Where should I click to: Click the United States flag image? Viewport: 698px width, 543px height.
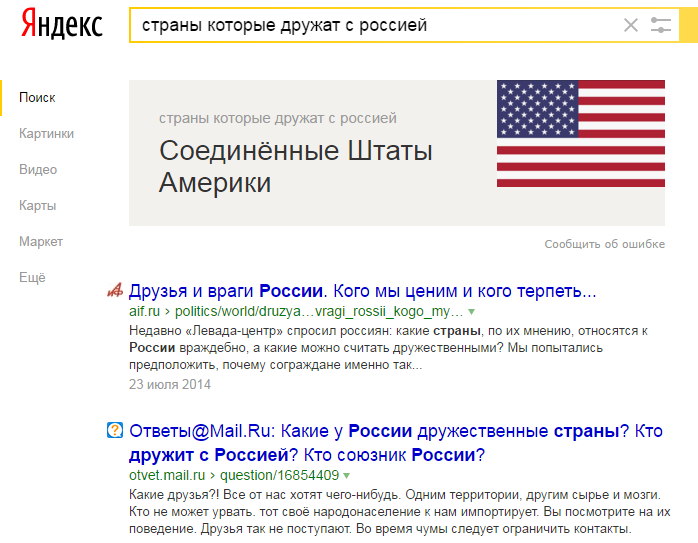click(x=580, y=134)
